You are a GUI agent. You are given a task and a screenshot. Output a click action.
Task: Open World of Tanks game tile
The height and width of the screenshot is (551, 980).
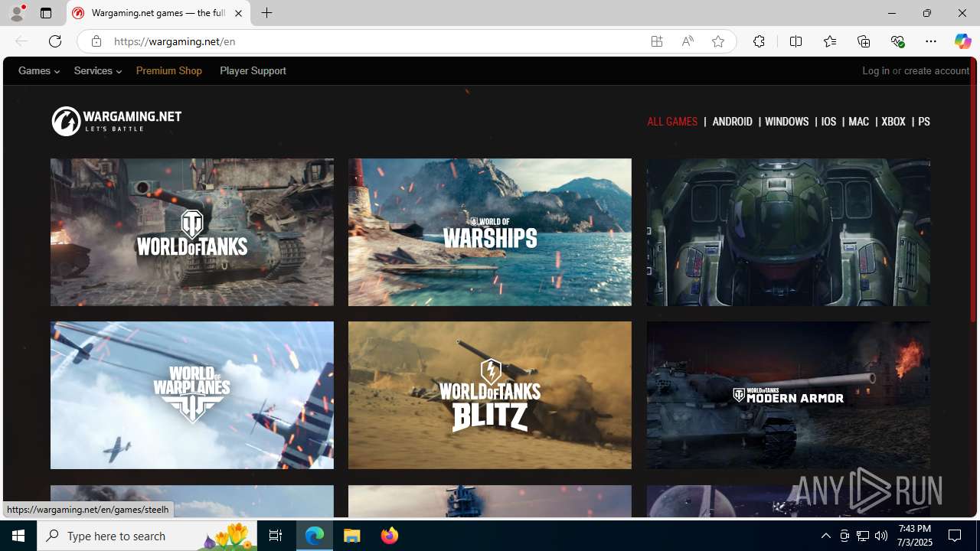point(192,232)
